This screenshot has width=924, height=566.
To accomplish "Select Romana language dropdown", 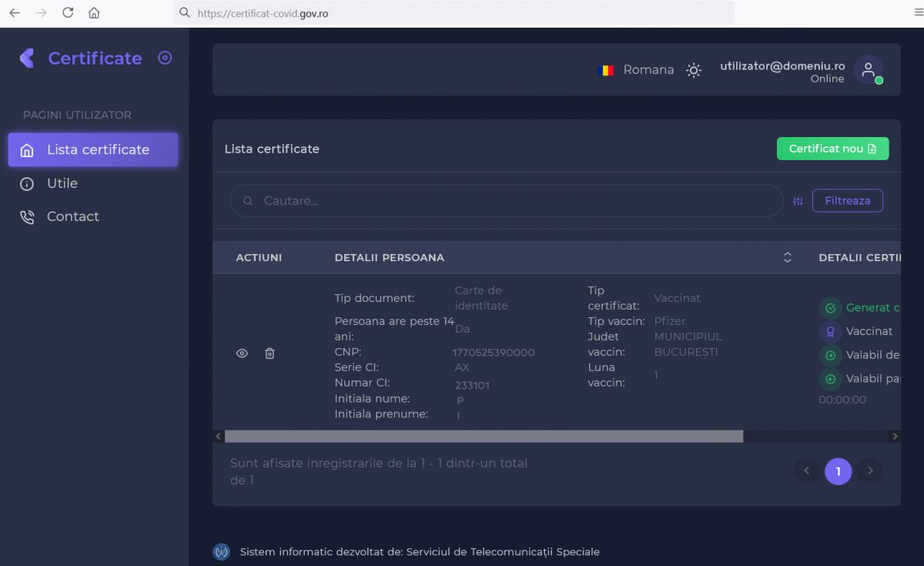I will click(636, 70).
